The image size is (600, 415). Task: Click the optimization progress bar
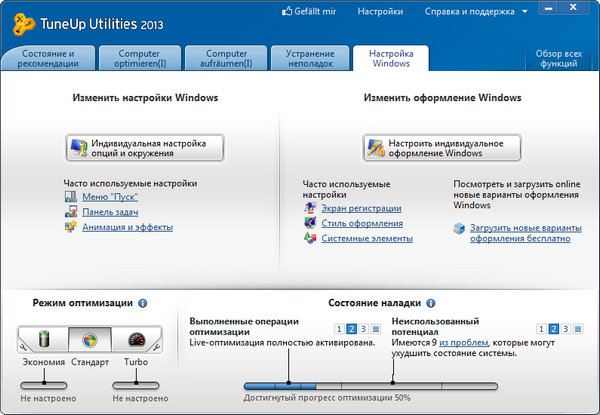click(x=371, y=386)
